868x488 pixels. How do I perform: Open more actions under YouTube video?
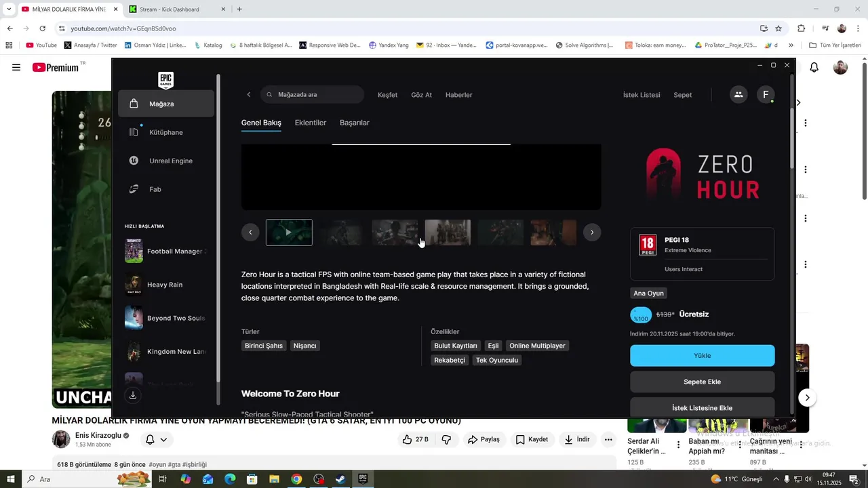pyautogui.click(x=608, y=439)
